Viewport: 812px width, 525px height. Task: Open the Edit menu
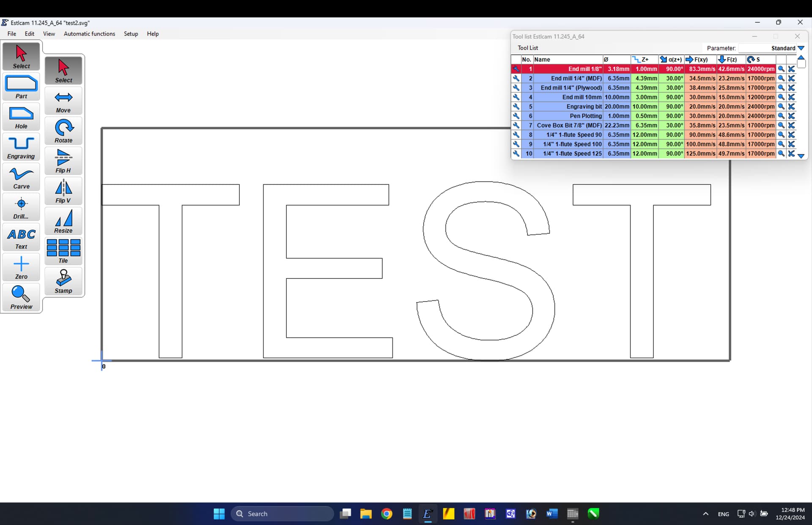(30, 34)
